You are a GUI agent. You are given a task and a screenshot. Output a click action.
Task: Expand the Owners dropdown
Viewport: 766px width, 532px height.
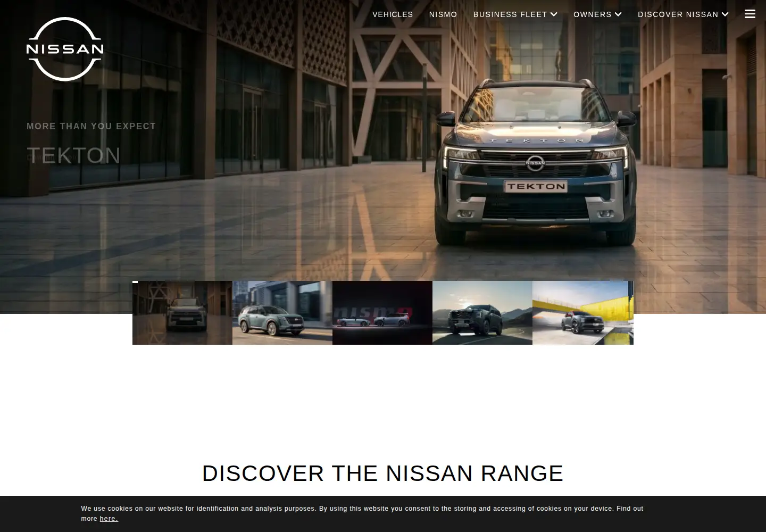(597, 14)
